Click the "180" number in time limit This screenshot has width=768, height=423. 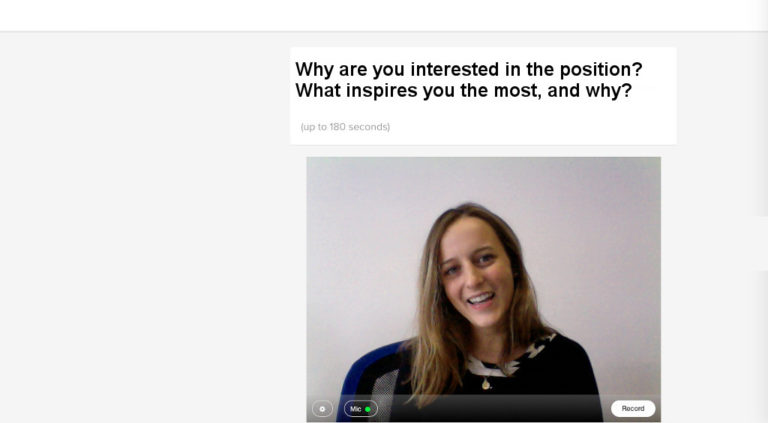337,127
